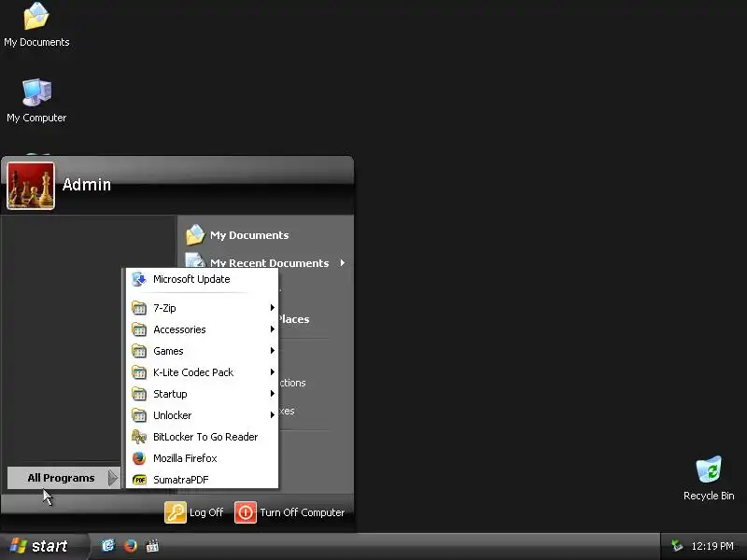The width and height of the screenshot is (747, 560).
Task: Click the All Programs button
Action: [63, 478]
